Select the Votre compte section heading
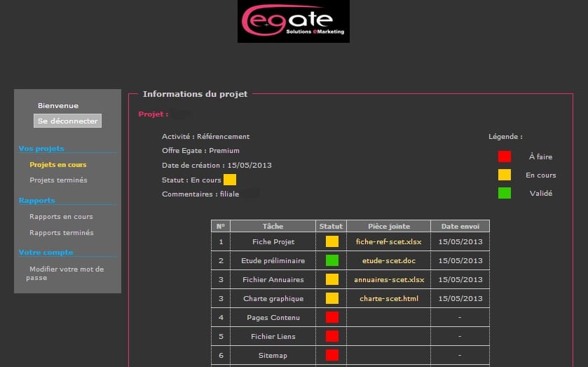The width and height of the screenshot is (588, 367). point(46,252)
